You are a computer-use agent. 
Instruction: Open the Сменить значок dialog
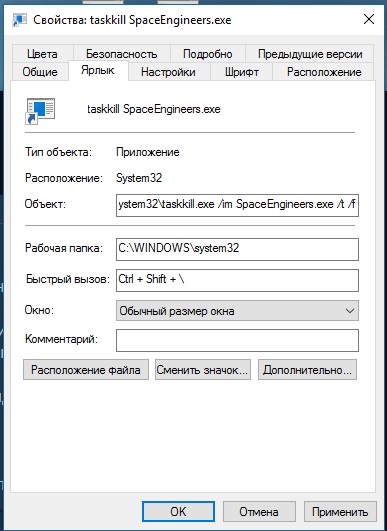pyautogui.click(x=203, y=369)
